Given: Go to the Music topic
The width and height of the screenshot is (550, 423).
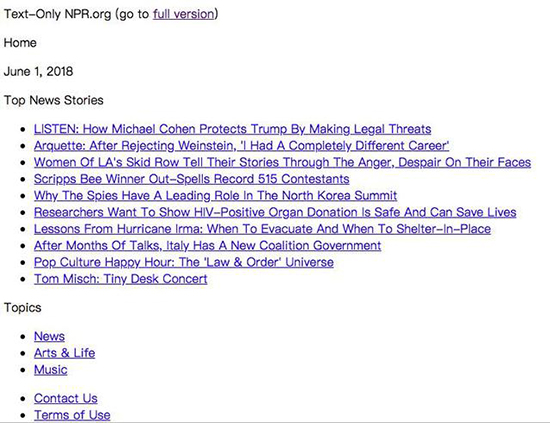Looking at the screenshot, I should click(51, 370).
